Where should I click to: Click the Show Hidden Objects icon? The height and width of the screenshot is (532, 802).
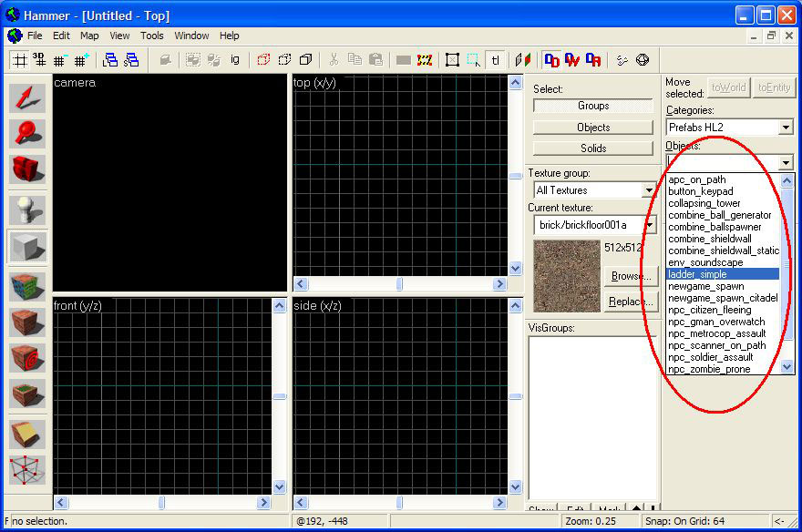[x=306, y=60]
